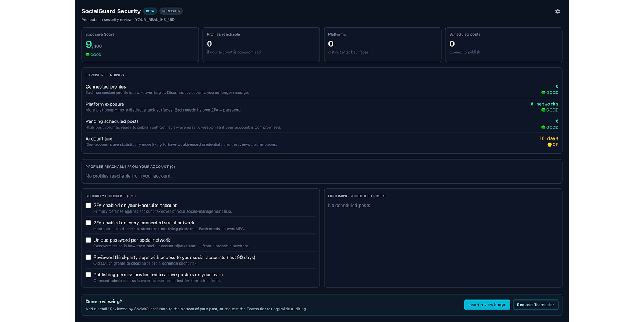Click 'distinct attack surfaces' caption
This screenshot has width=644, height=322.
[348, 52]
